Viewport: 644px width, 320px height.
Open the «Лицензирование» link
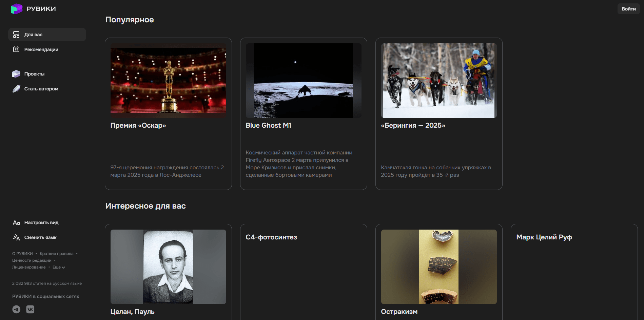pyautogui.click(x=29, y=267)
